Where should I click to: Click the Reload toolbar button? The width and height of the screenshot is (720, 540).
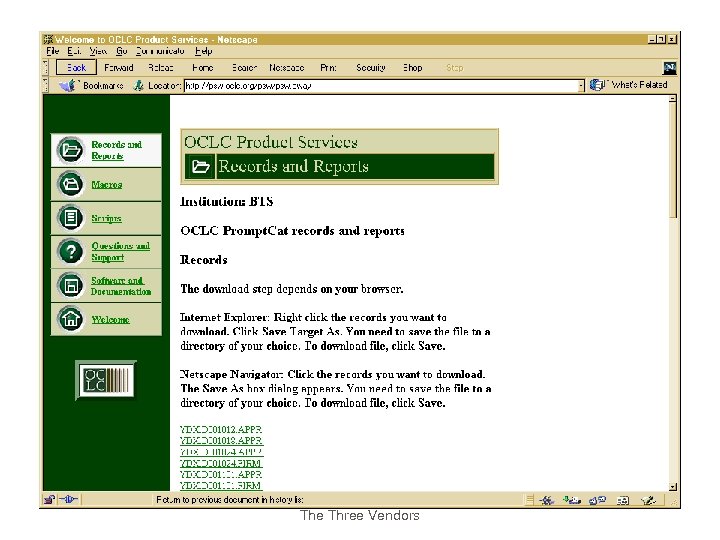point(161,68)
